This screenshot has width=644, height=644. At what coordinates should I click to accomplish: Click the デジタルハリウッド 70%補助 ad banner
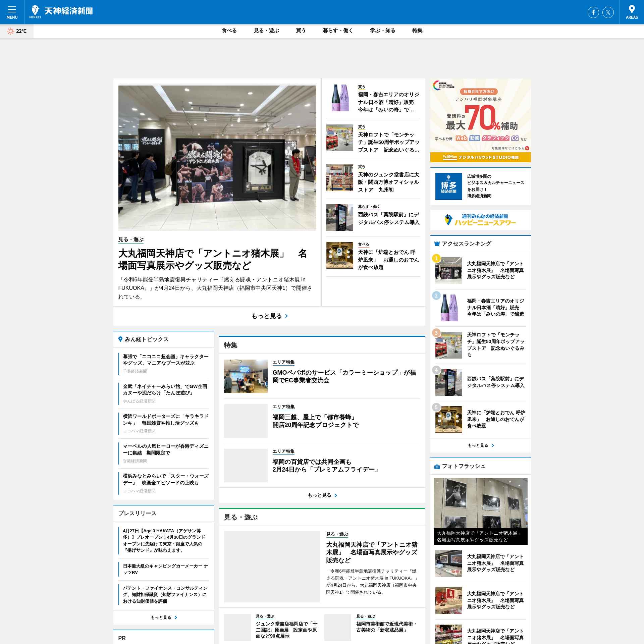click(x=481, y=120)
